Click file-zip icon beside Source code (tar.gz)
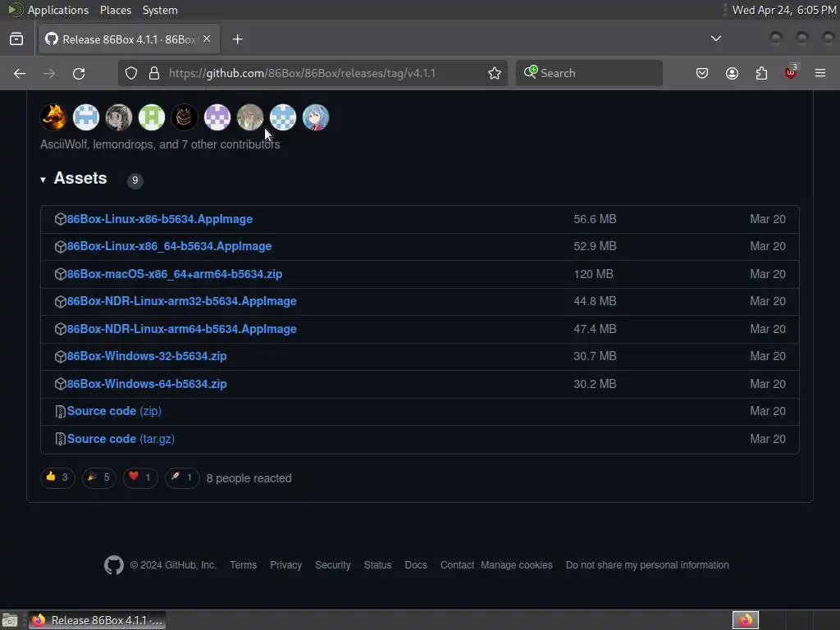The width and height of the screenshot is (840, 630). (60, 439)
